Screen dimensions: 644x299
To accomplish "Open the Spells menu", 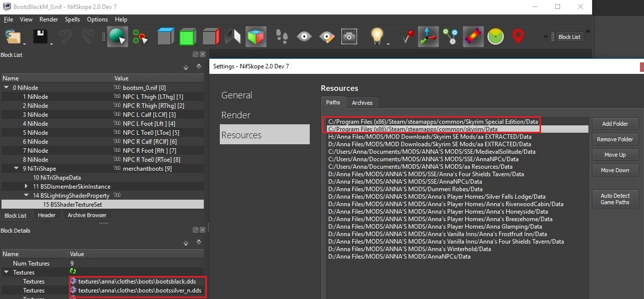I will 72,19.
